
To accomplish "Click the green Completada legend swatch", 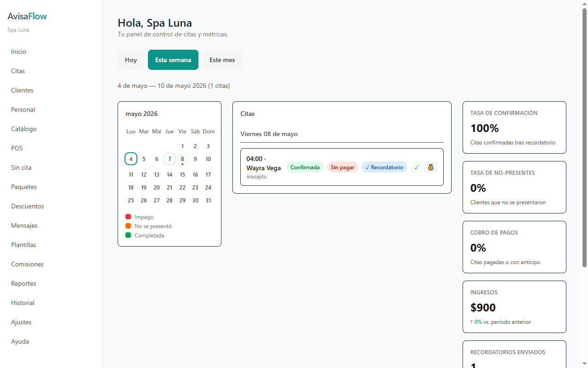I will 128,235.
